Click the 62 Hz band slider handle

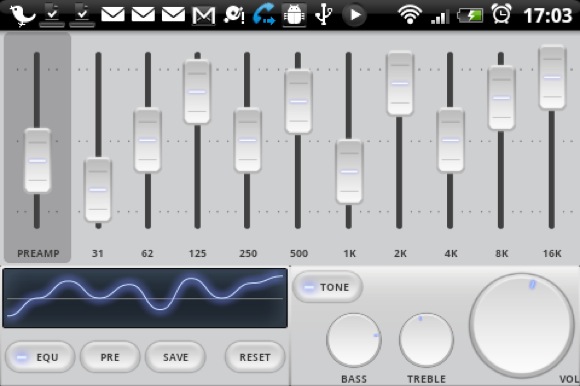click(148, 140)
